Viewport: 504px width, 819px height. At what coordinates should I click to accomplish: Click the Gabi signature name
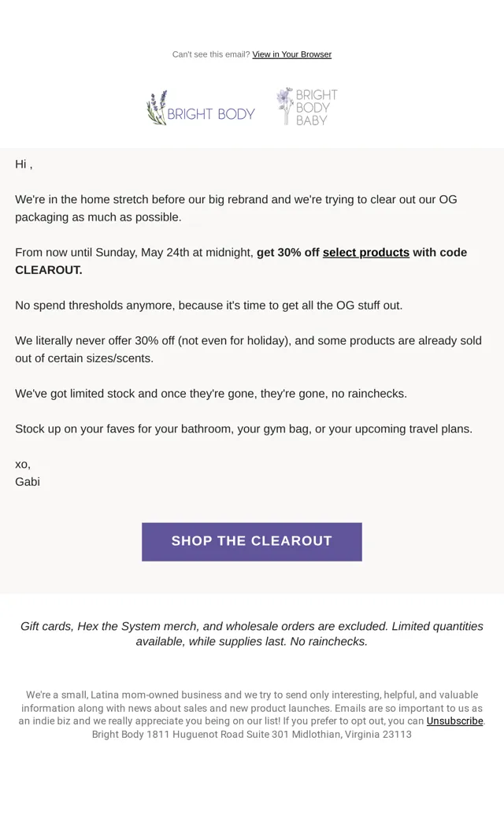[27, 482]
